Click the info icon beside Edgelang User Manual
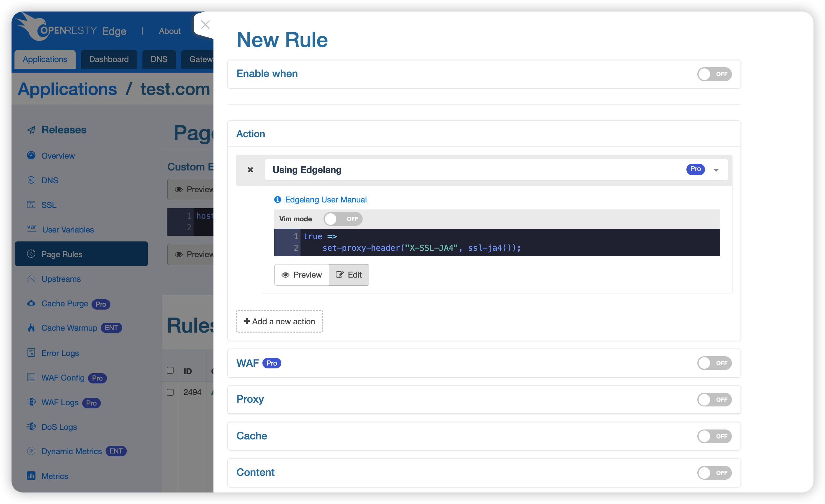This screenshot has height=504, width=825. click(277, 200)
